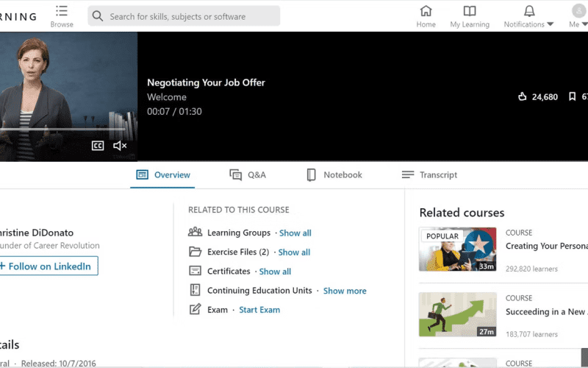Like the course with thumbs-up icon

[x=523, y=96]
